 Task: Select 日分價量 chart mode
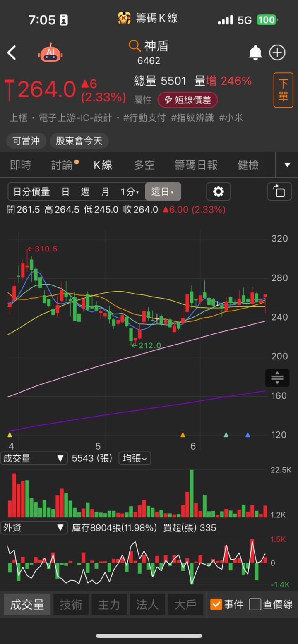pyautogui.click(x=31, y=192)
